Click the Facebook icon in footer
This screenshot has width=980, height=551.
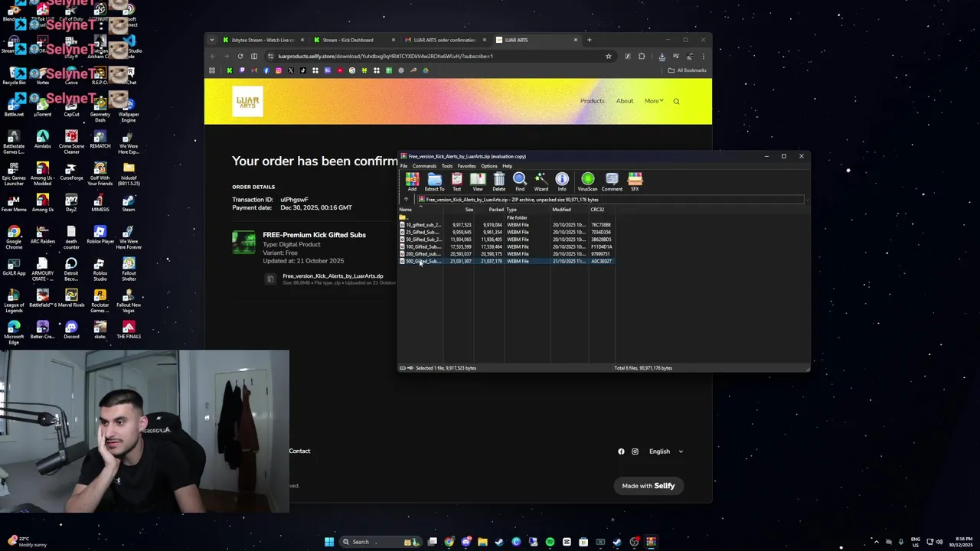pyautogui.click(x=621, y=452)
